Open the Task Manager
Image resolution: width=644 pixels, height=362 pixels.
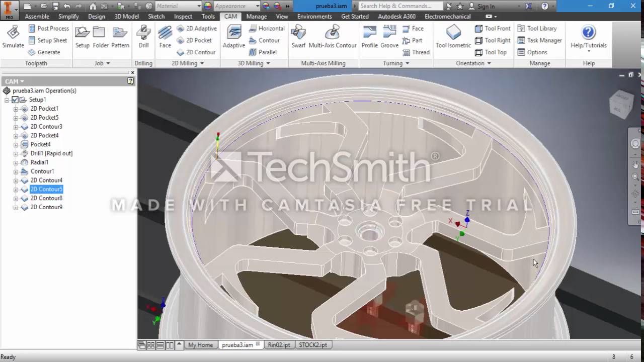(539, 40)
